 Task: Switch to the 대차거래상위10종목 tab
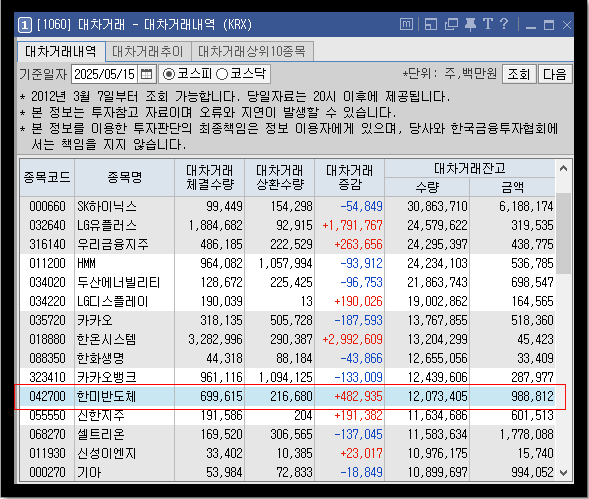[x=252, y=51]
